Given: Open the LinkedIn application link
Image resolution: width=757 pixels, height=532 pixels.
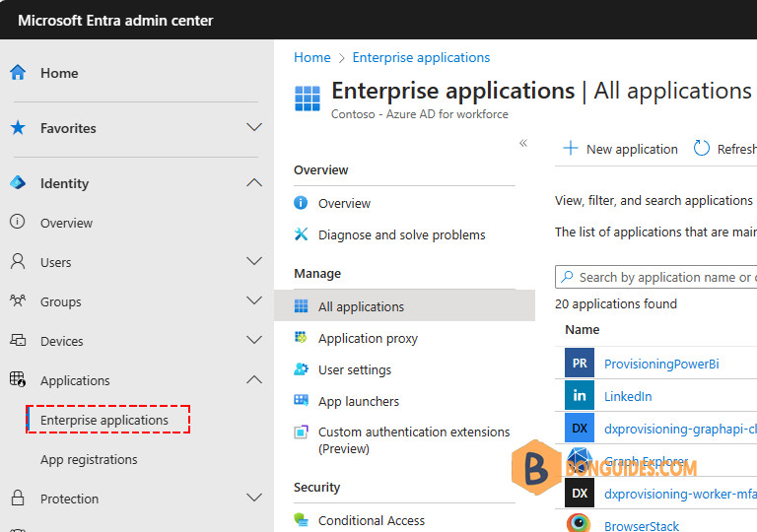Looking at the screenshot, I should pos(628,396).
